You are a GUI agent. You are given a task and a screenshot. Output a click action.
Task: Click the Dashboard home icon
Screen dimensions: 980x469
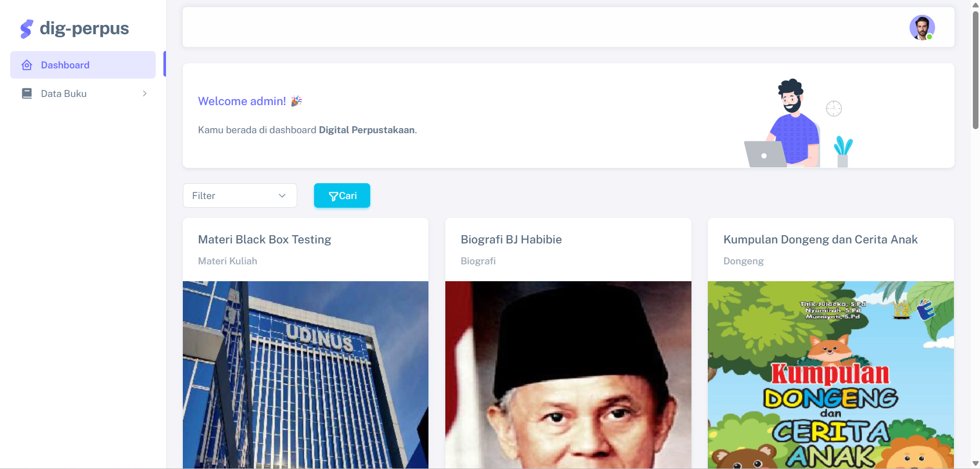tap(27, 65)
